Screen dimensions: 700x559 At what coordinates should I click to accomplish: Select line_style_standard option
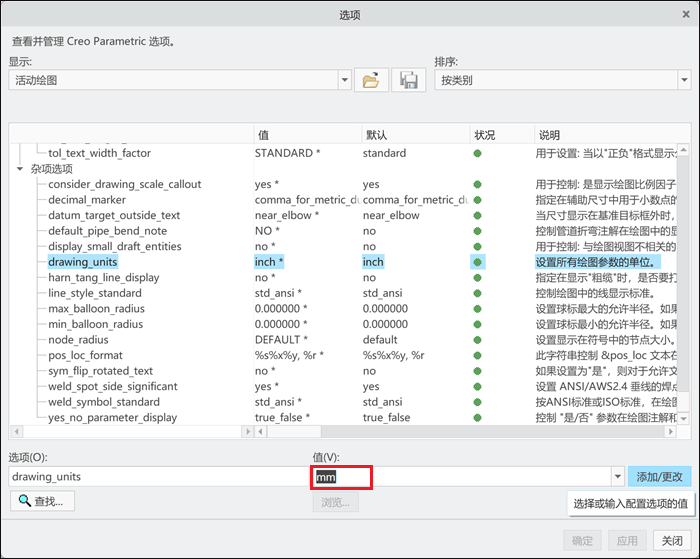(x=95, y=293)
